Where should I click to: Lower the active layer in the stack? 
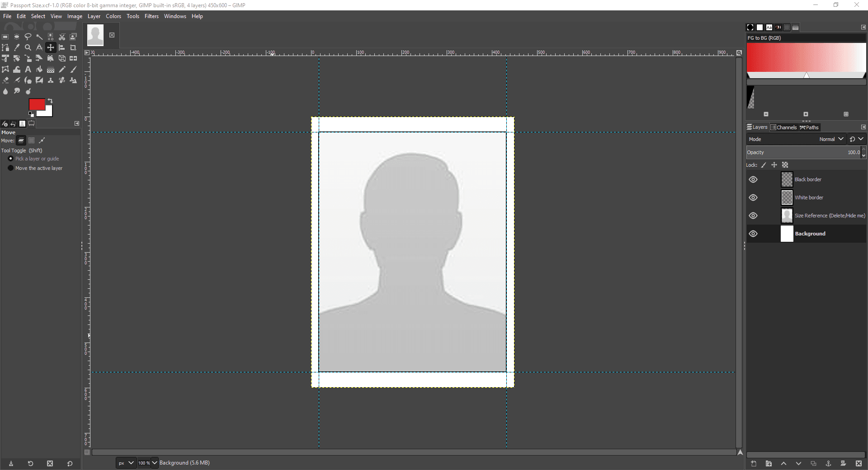(x=798, y=464)
